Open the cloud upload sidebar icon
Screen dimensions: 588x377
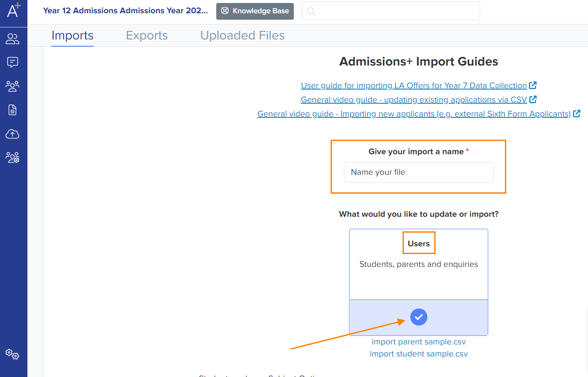tap(12, 134)
